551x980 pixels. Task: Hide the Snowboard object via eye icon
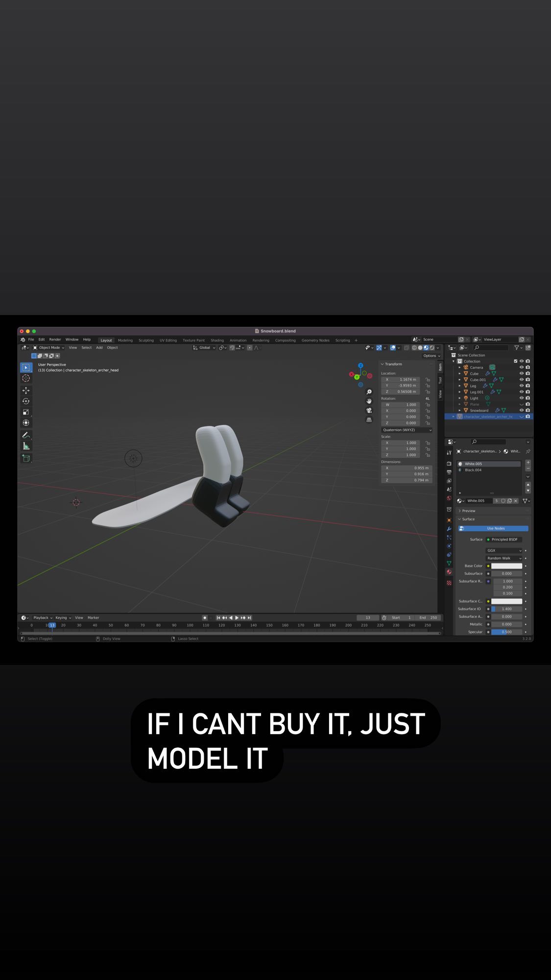522,410
